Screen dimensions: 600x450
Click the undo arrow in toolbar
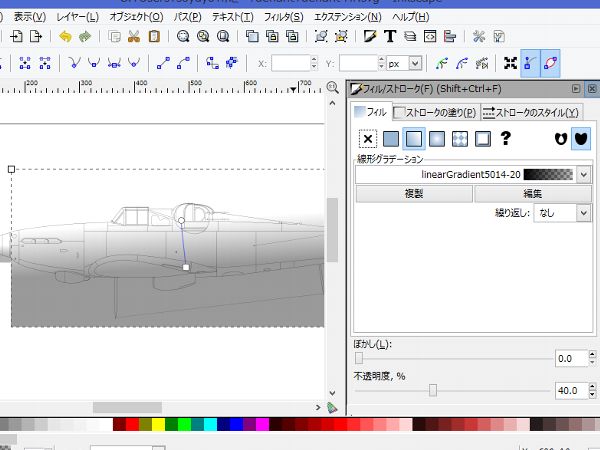point(66,37)
